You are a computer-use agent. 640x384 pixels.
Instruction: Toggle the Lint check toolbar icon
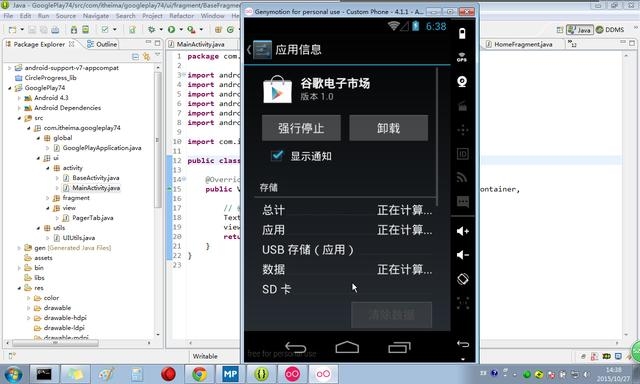[105, 29]
